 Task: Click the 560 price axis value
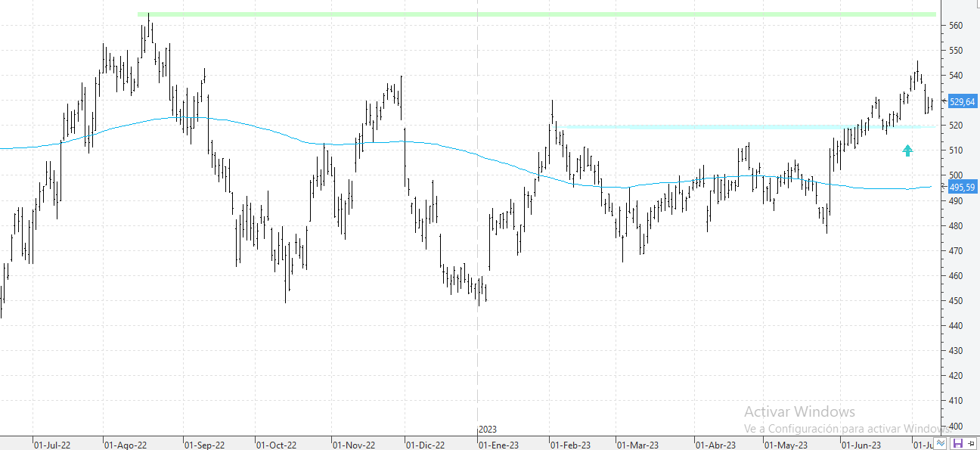[x=956, y=26]
